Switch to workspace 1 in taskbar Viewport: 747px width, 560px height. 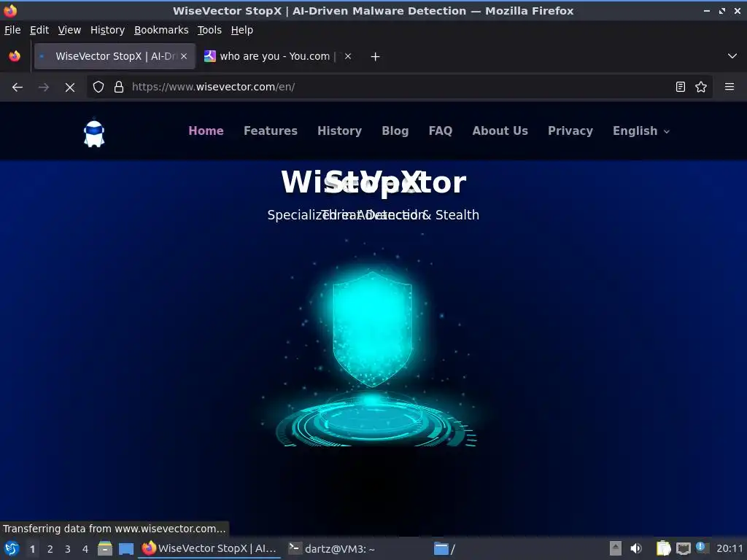click(x=32, y=549)
